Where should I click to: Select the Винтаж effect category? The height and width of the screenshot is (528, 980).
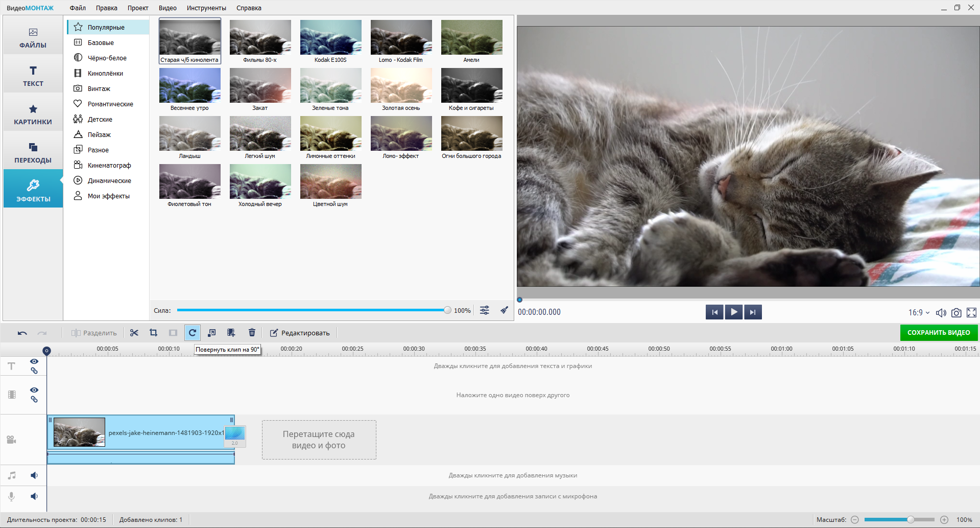[108, 88]
